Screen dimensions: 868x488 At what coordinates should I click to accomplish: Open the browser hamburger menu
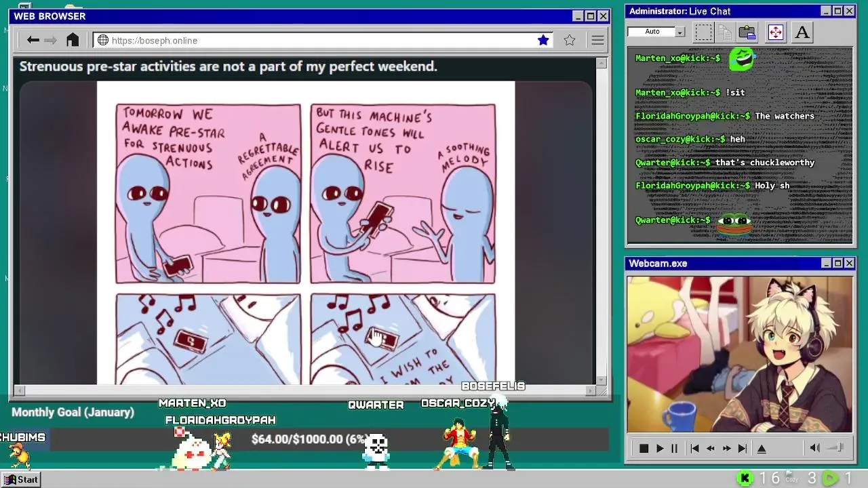point(597,41)
